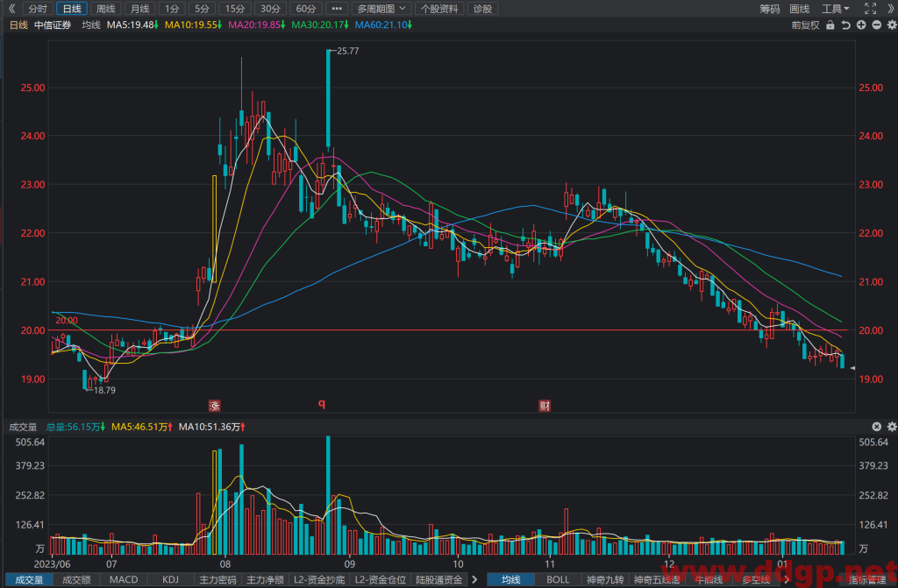The height and width of the screenshot is (588, 898).
Task: Select 分时 intraday chart view
Action: 38,9
